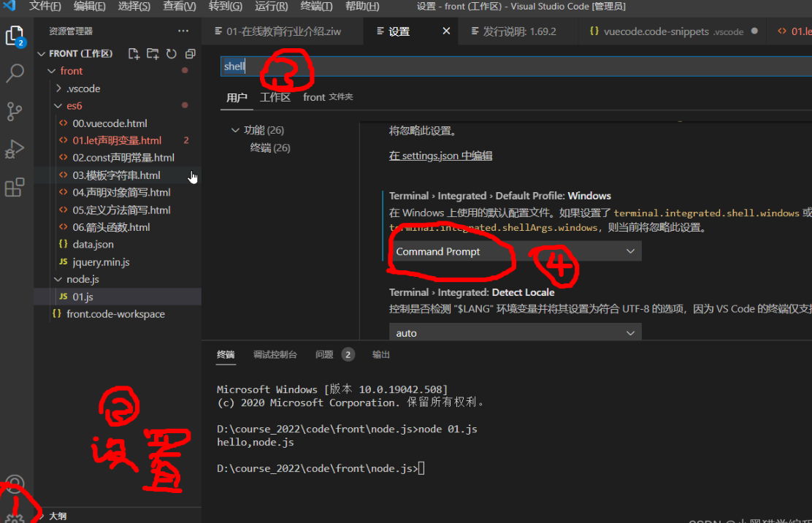Open the Extensions view icon

pyautogui.click(x=15, y=188)
